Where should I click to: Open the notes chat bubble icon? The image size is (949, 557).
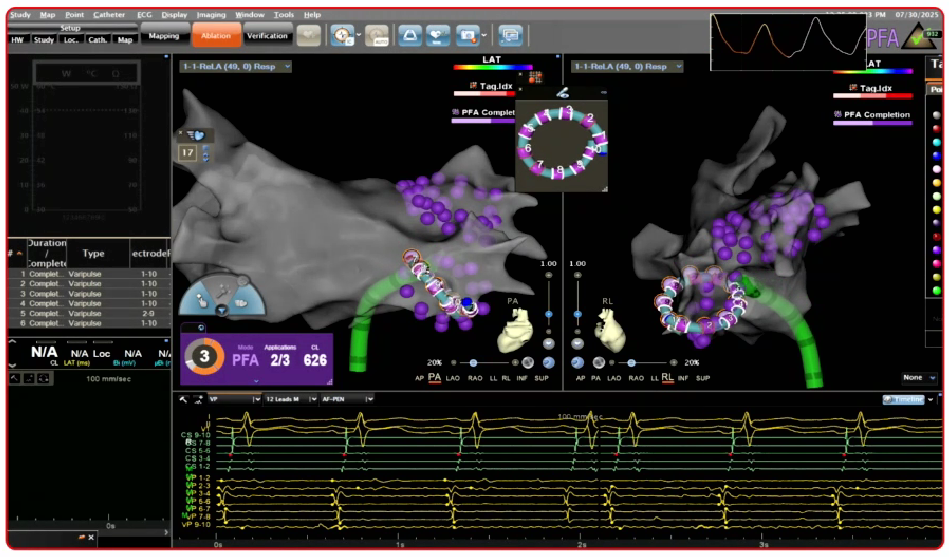point(510,36)
